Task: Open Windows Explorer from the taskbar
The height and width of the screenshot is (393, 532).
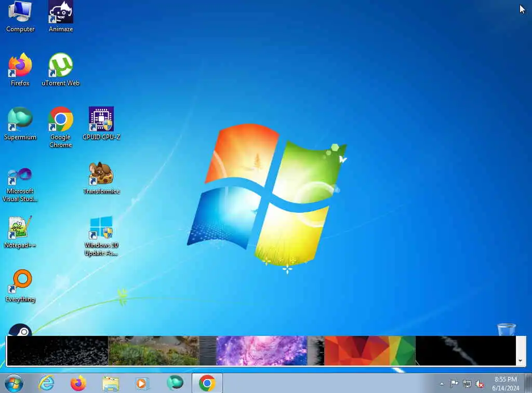Action: 111,384
